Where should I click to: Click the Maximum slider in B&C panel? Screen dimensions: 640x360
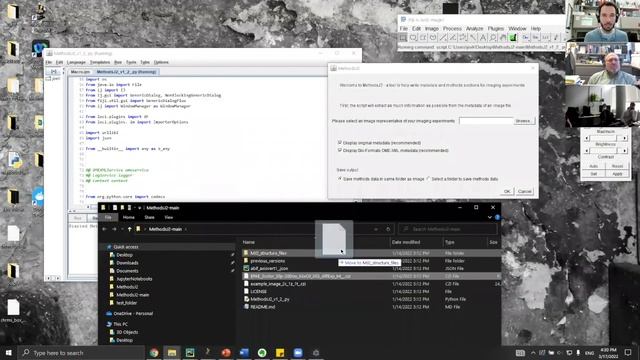[x=606, y=138]
